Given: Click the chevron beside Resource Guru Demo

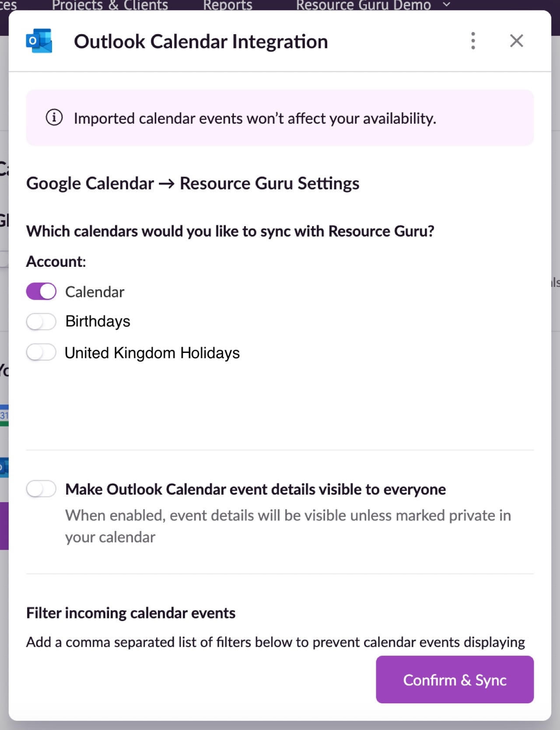Looking at the screenshot, I should tap(446, 4).
